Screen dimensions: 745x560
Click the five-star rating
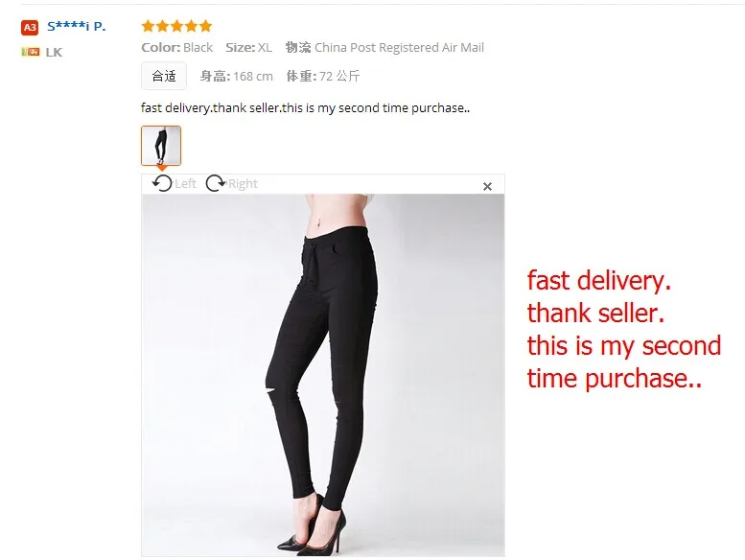[176, 26]
